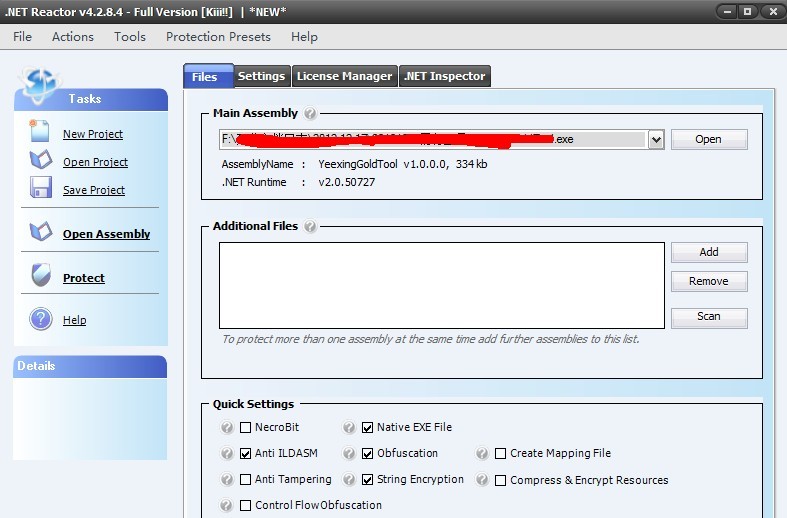Click the Remove button
The height and width of the screenshot is (518, 787).
coord(709,282)
